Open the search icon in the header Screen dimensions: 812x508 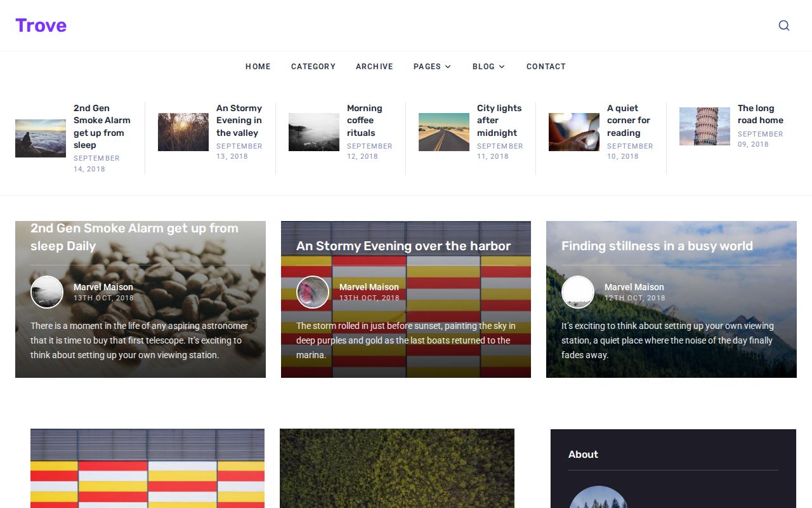click(784, 25)
